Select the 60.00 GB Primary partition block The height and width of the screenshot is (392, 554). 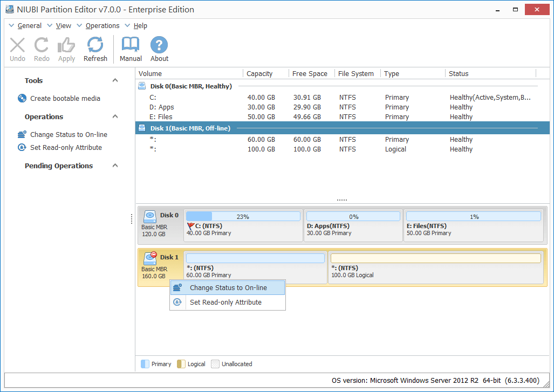coord(256,267)
